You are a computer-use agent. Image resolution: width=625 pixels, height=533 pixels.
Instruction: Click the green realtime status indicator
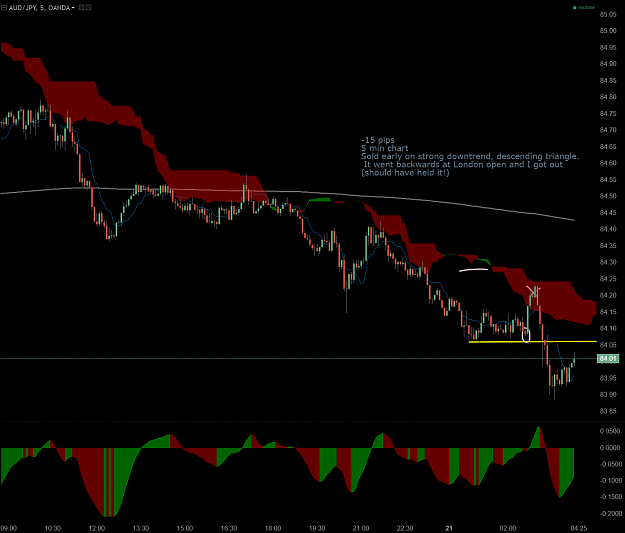pyautogui.click(x=584, y=8)
